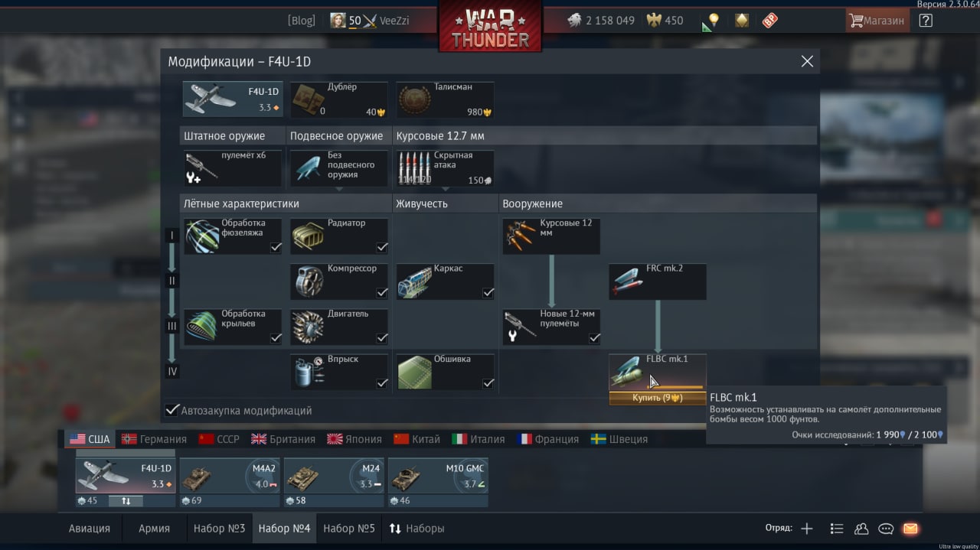980x550 pixels.
Task: Click the Каркас airframe modification
Action: [x=445, y=282]
